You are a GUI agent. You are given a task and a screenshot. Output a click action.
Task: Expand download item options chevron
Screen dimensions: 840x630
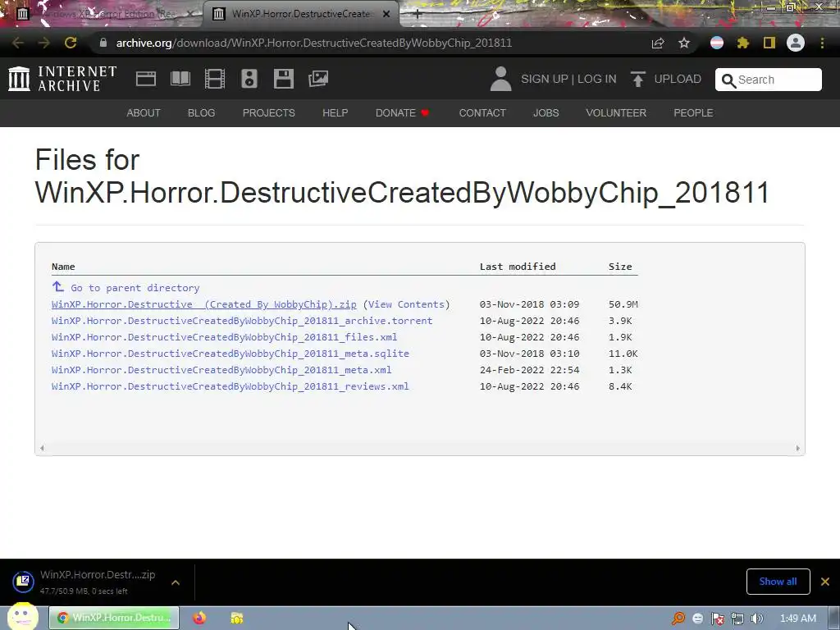(x=176, y=582)
